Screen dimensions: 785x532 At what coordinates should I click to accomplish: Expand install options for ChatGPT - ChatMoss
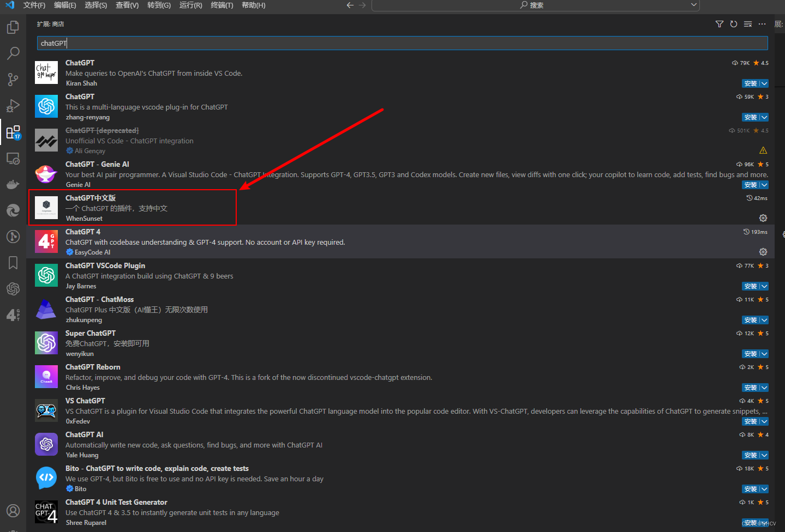pyautogui.click(x=764, y=320)
